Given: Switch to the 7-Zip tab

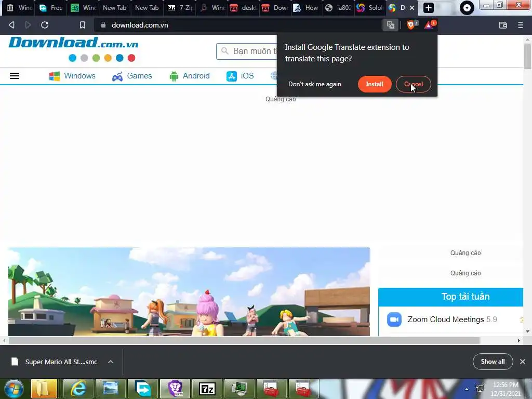Looking at the screenshot, I should 180,8.
